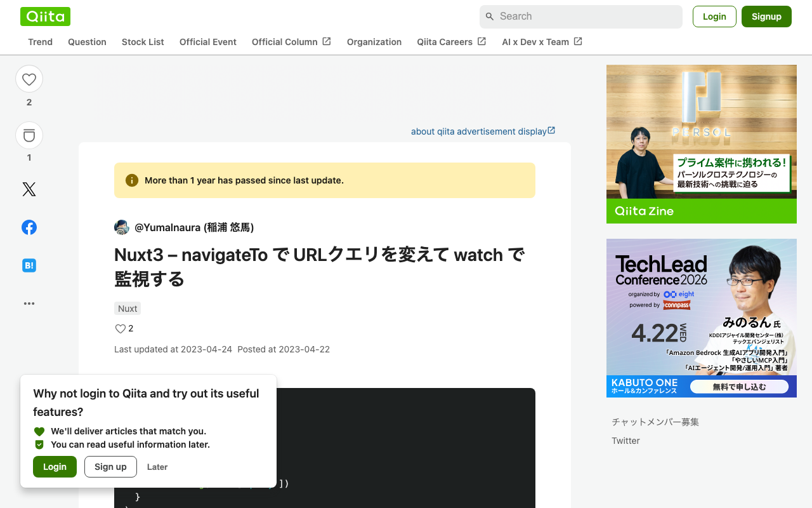Open more sharing options via ellipsis icon

[29, 303]
